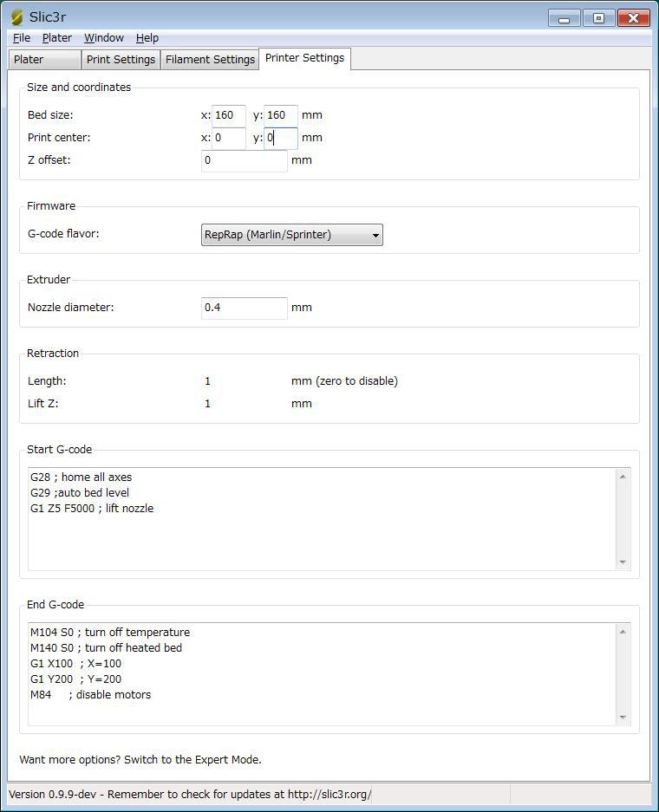Open the G-code flavor dropdown
659x812 pixels.
click(x=291, y=235)
